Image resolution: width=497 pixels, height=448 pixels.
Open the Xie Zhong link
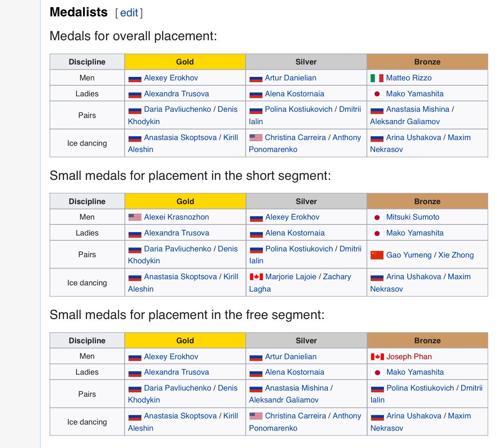tap(456, 255)
